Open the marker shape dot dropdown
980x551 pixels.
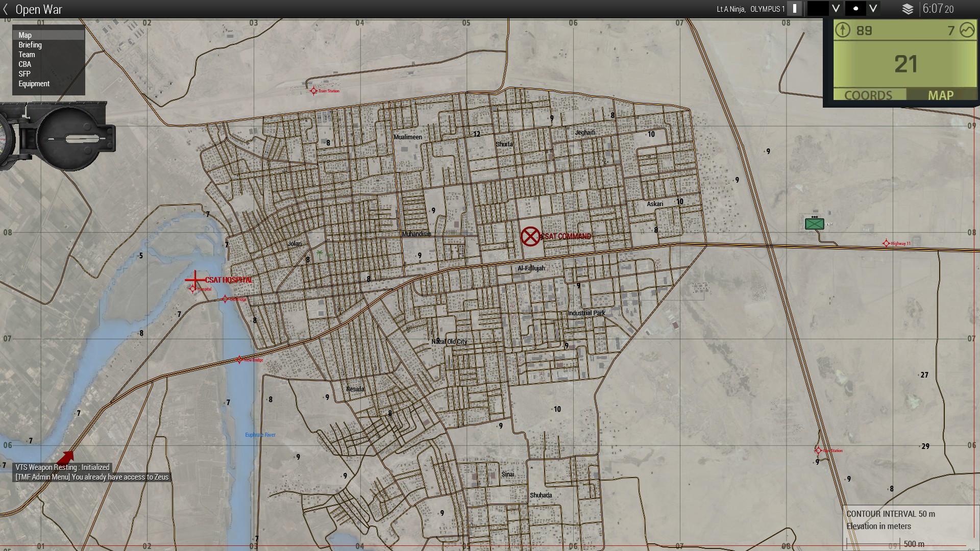coord(862,9)
